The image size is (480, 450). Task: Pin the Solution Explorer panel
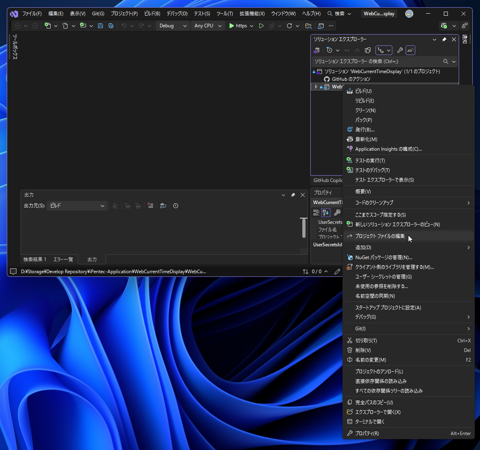[444, 39]
